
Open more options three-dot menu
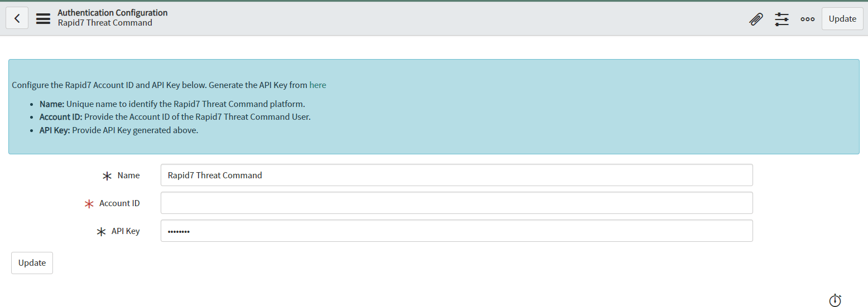(807, 19)
